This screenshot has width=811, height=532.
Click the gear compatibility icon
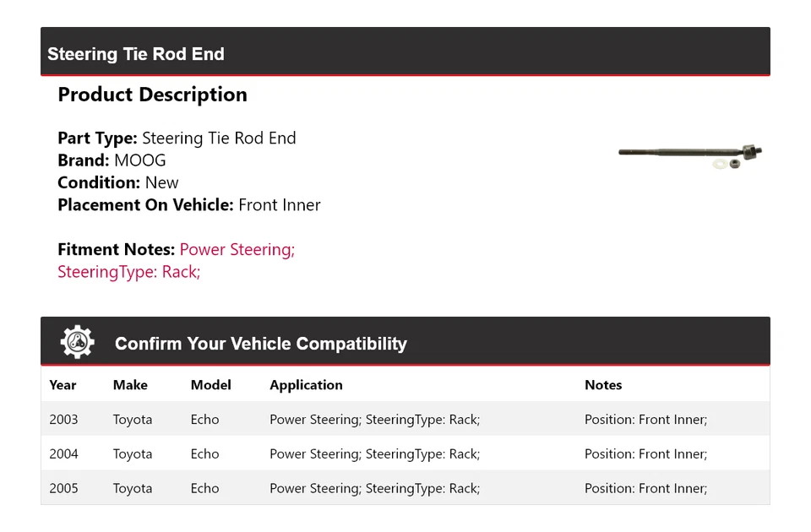tap(77, 342)
